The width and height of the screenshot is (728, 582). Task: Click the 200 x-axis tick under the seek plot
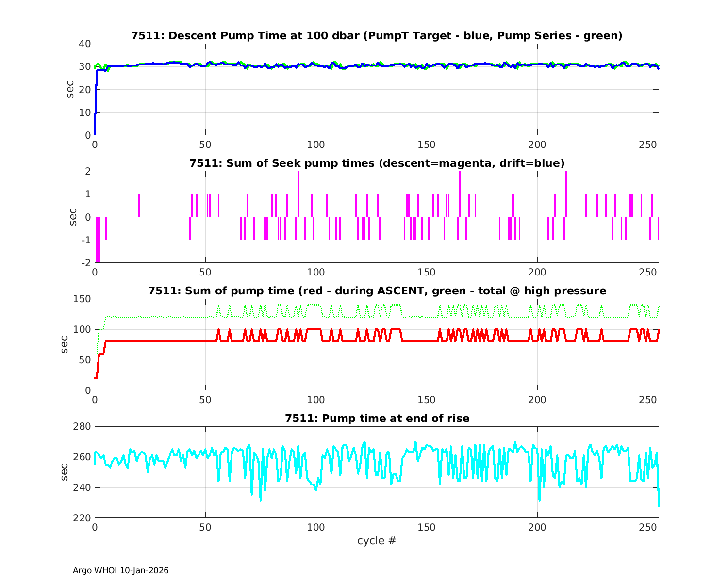pyautogui.click(x=537, y=273)
